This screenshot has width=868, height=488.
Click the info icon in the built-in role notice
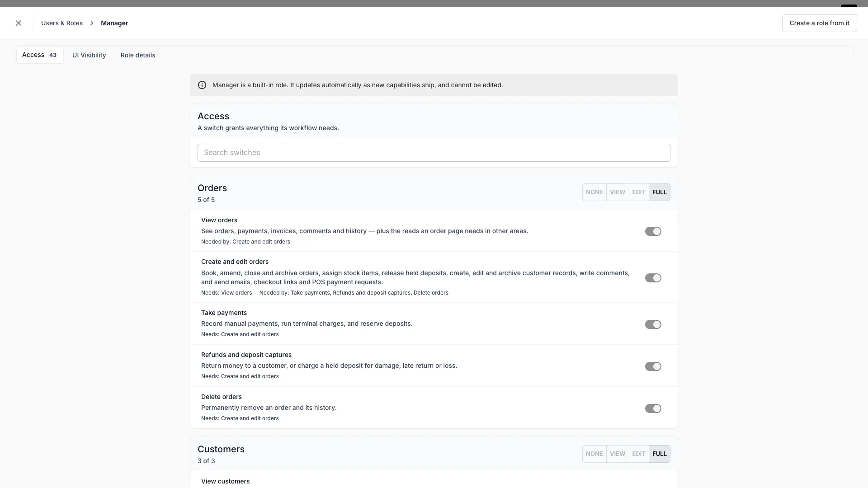(x=202, y=85)
